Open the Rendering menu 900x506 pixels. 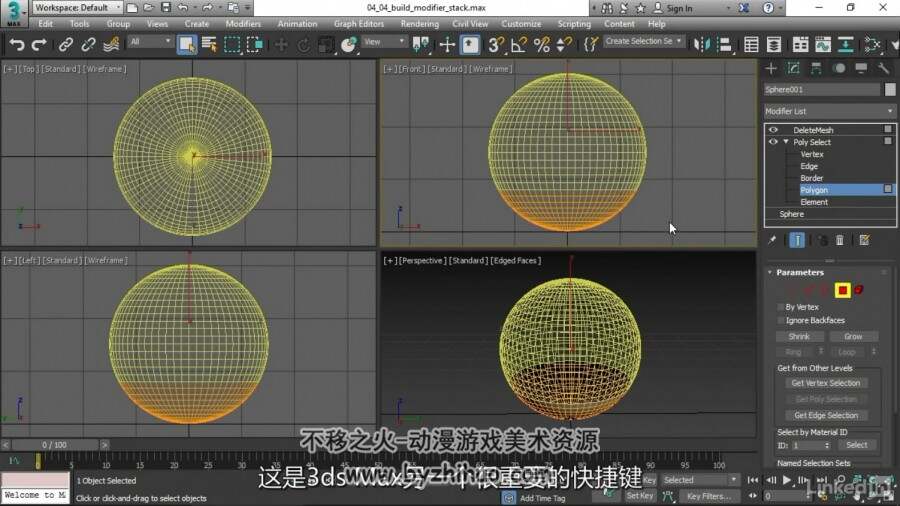pos(420,24)
